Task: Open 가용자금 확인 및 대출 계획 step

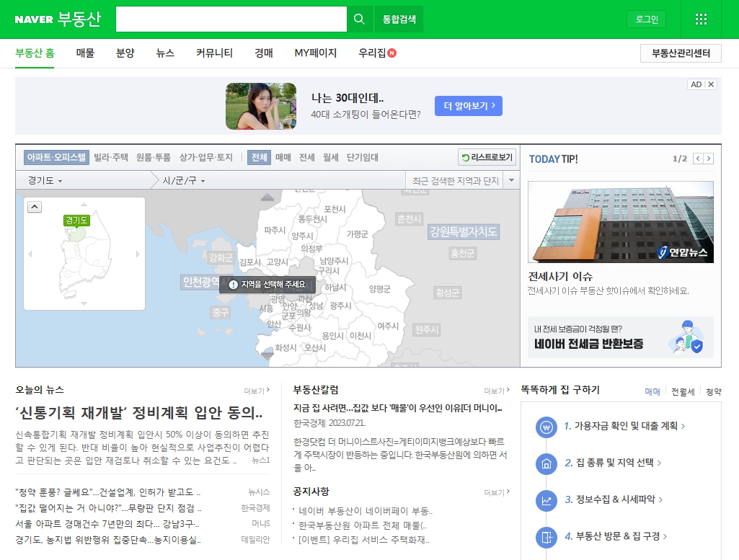Action: pyautogui.click(x=624, y=426)
